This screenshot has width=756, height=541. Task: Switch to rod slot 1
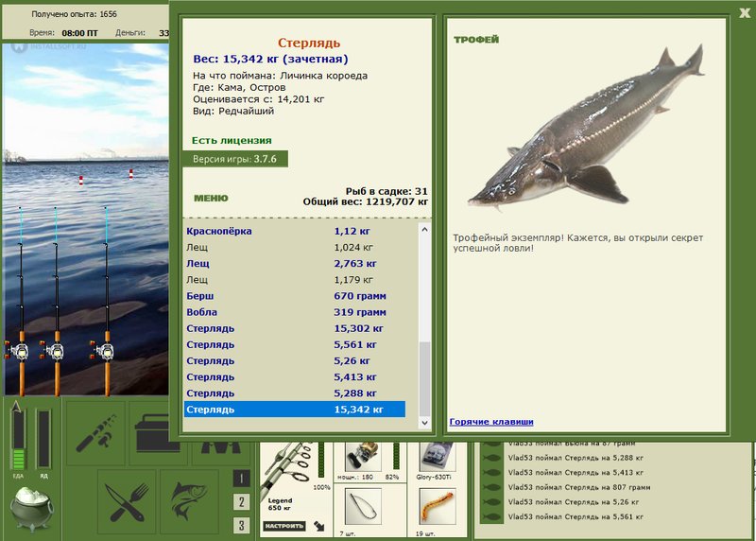coord(241,479)
